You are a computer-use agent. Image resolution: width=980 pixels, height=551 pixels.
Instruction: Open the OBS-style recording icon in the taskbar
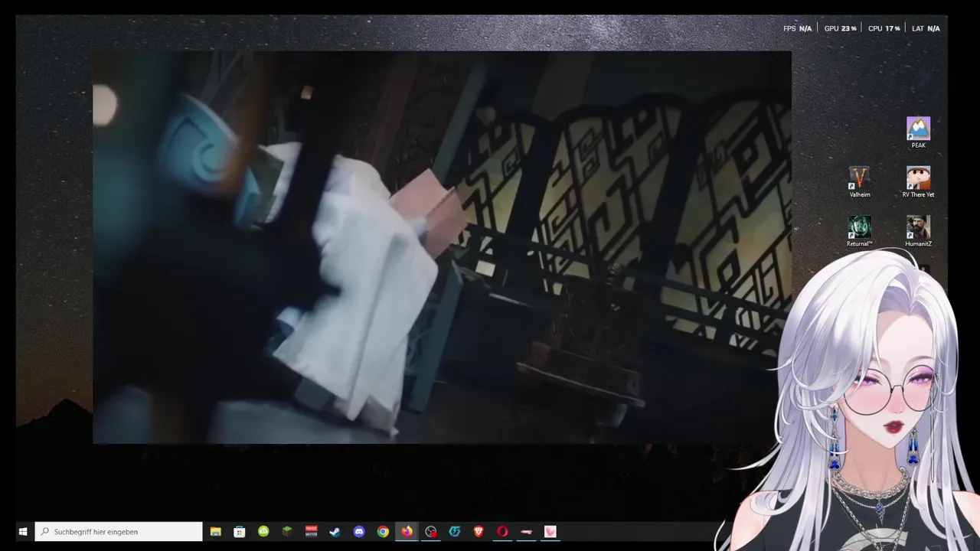[431, 531]
